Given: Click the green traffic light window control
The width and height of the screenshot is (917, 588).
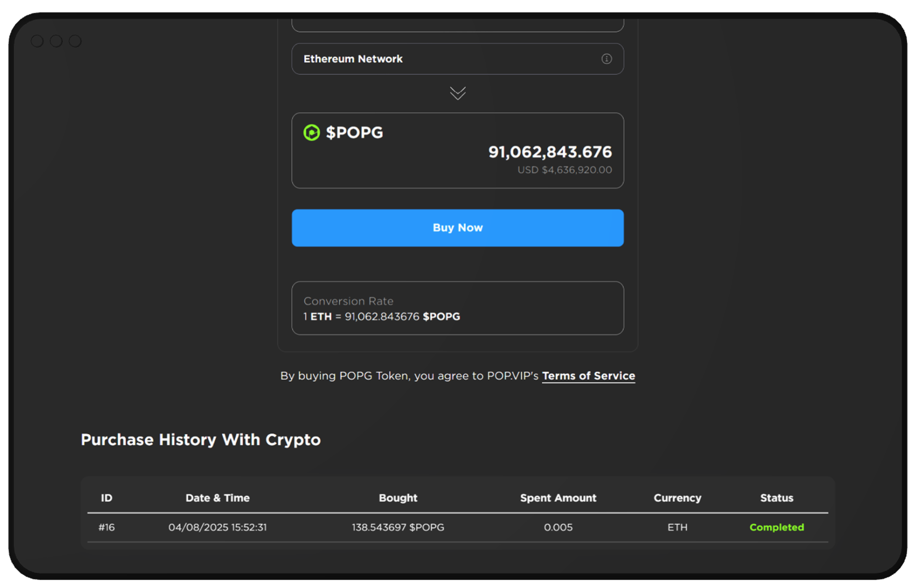Looking at the screenshot, I should (75, 40).
